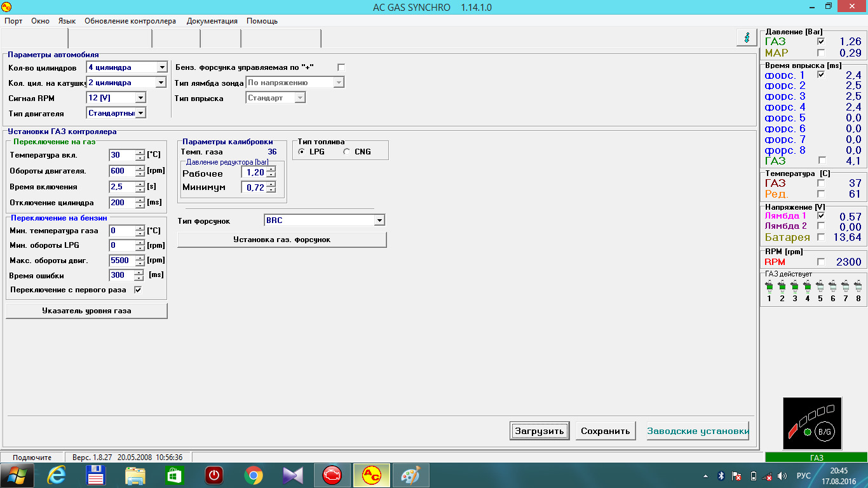Click 'Установка газ. форсунок' button

282,240
